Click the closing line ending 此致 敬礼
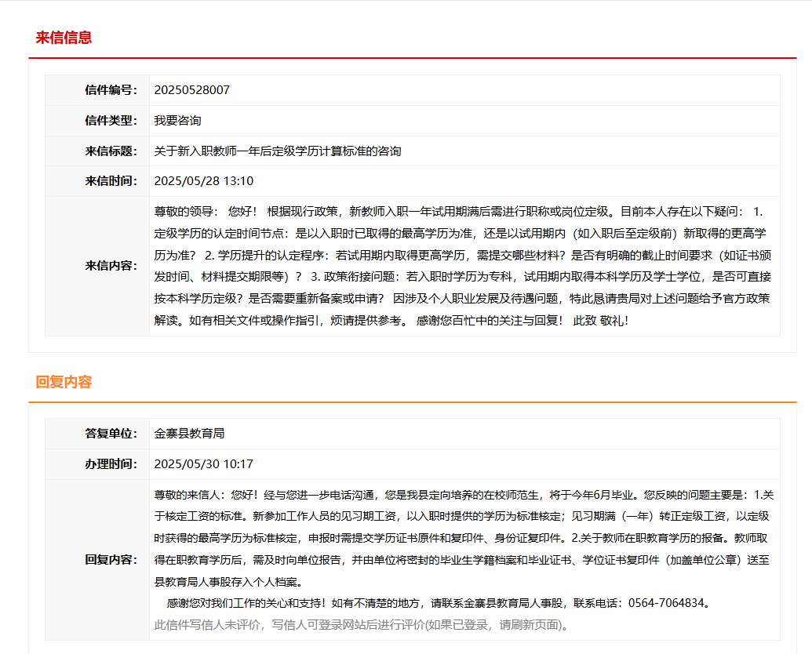The width and height of the screenshot is (812, 654). pyautogui.click(x=391, y=321)
